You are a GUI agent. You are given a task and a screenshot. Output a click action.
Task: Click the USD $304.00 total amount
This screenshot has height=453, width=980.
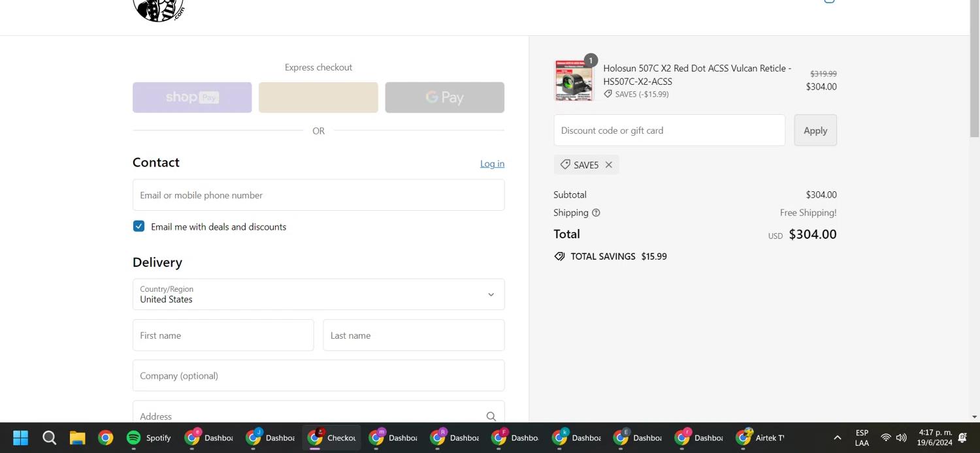click(x=802, y=234)
